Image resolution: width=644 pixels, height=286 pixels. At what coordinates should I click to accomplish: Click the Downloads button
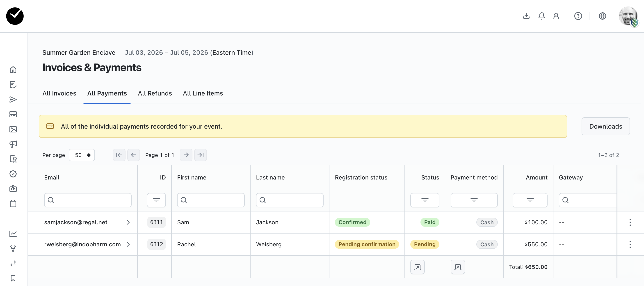605,126
